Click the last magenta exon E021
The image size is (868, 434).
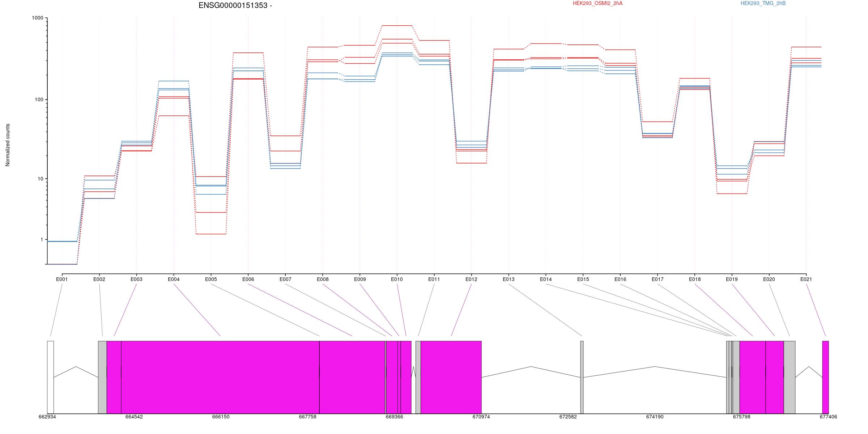[825, 377]
